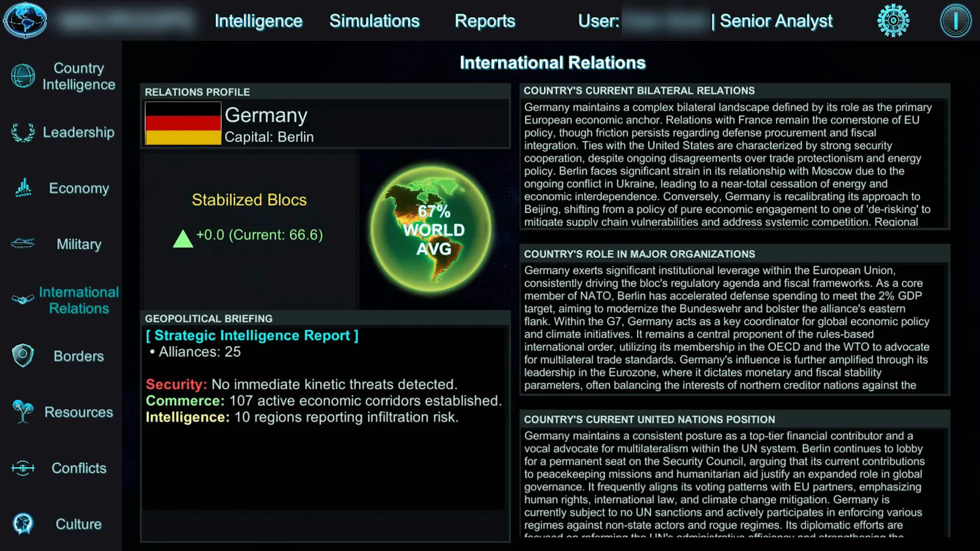This screenshot has height=551, width=980.
Task: Open the Simulations menu
Action: point(375,21)
